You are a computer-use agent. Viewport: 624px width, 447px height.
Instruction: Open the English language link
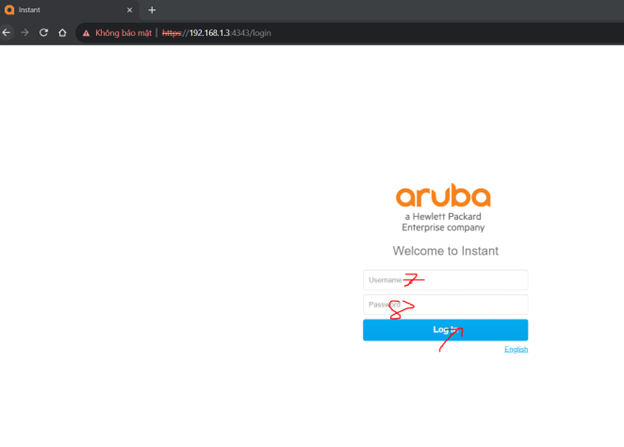516,349
